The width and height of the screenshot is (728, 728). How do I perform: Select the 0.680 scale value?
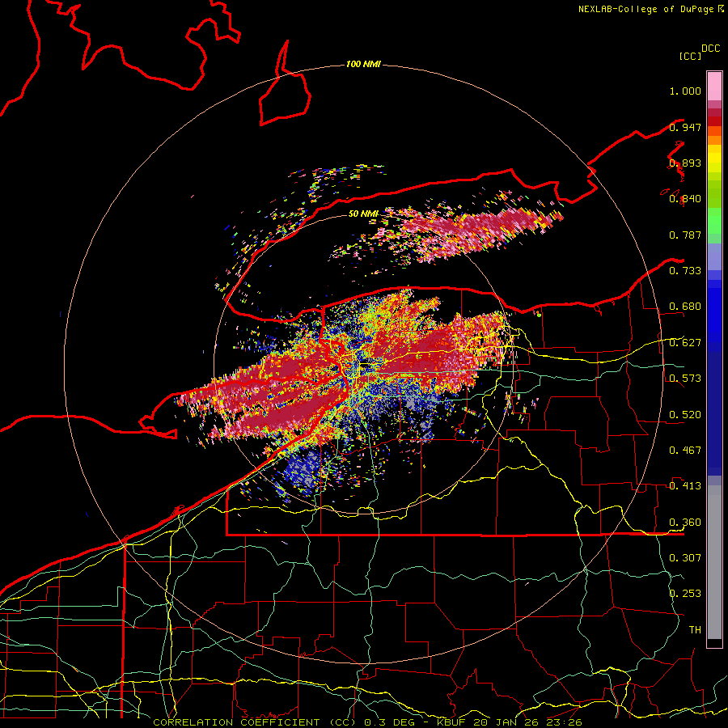pyautogui.click(x=685, y=307)
